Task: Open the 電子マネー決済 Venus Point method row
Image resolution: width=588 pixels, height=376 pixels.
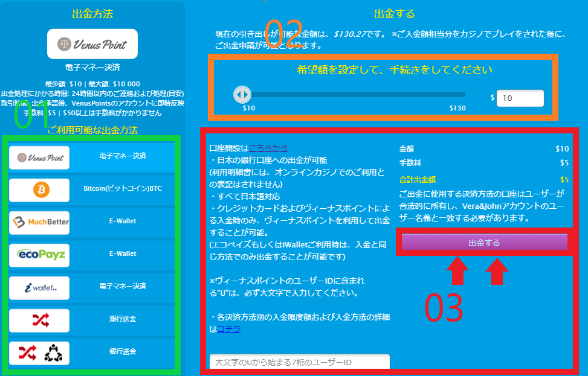Action: coord(91,158)
